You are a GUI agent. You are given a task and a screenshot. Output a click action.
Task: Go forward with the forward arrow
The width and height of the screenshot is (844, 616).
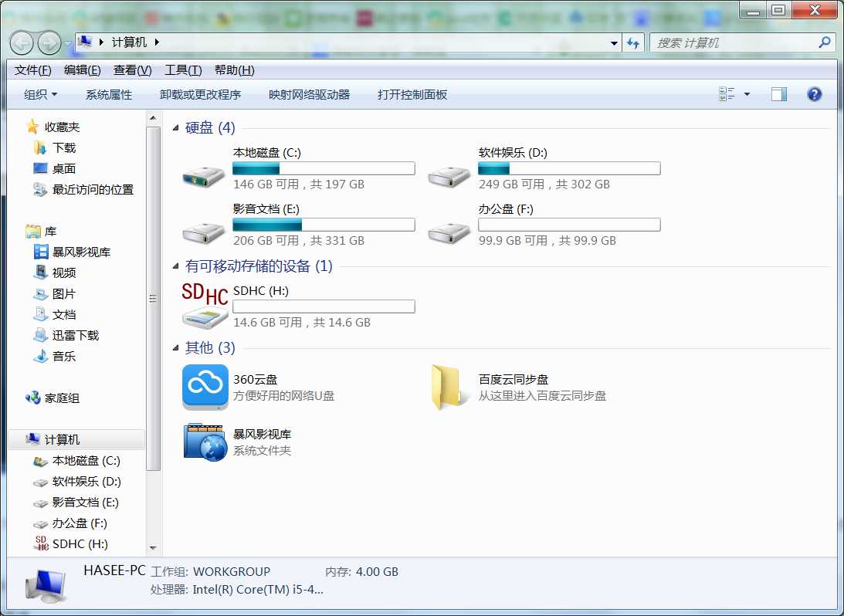click(49, 42)
